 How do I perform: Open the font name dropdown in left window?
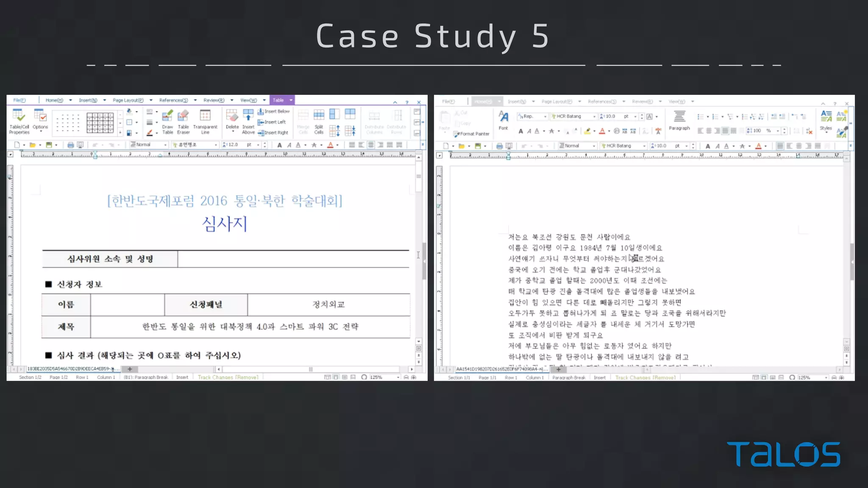point(195,145)
